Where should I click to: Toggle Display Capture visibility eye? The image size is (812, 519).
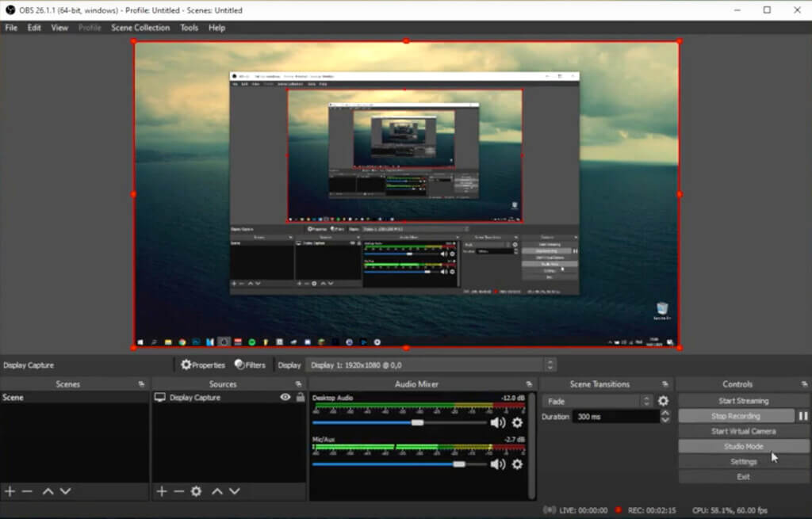(285, 397)
